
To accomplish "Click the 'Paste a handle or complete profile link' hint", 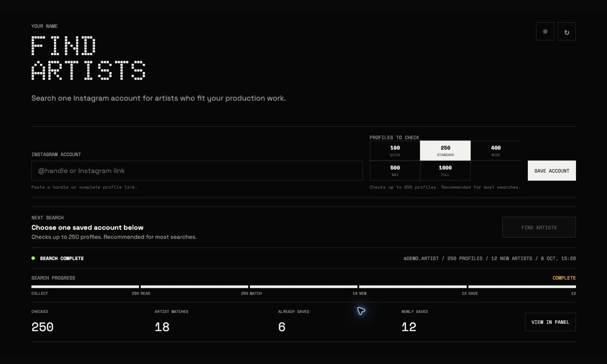I will pyautogui.click(x=84, y=187).
